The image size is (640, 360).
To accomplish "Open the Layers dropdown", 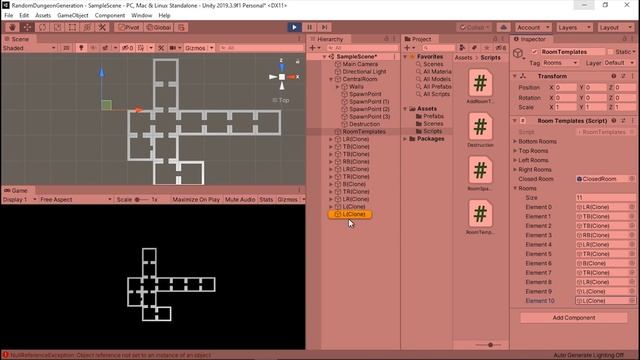I will tap(574, 27).
